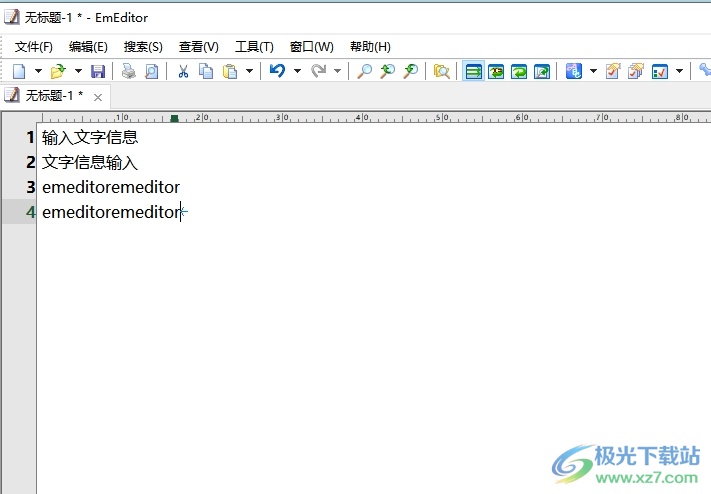Image resolution: width=711 pixels, height=494 pixels.
Task: Click line number 2 in margin
Action: [x=30, y=162]
